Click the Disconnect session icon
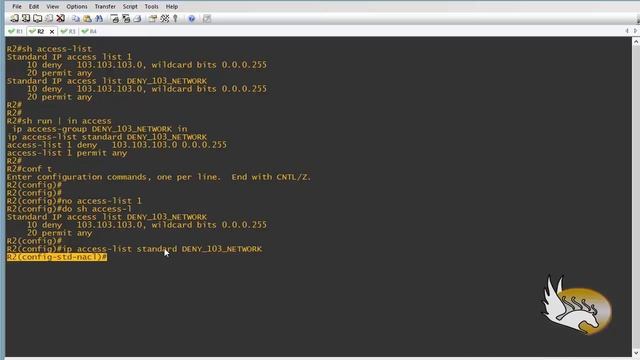The height and width of the screenshot is (360, 640). [x=60, y=18]
